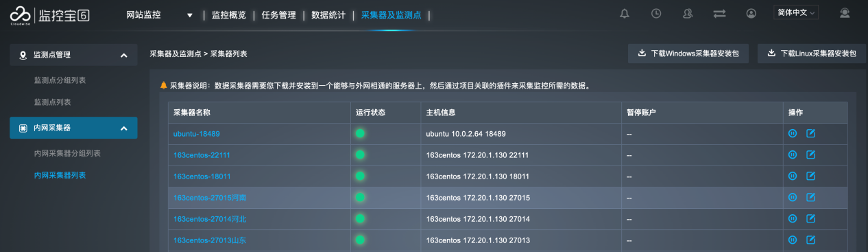Open the 163centos-27013山东 collector link
The height and width of the screenshot is (252, 868).
pyautogui.click(x=210, y=240)
